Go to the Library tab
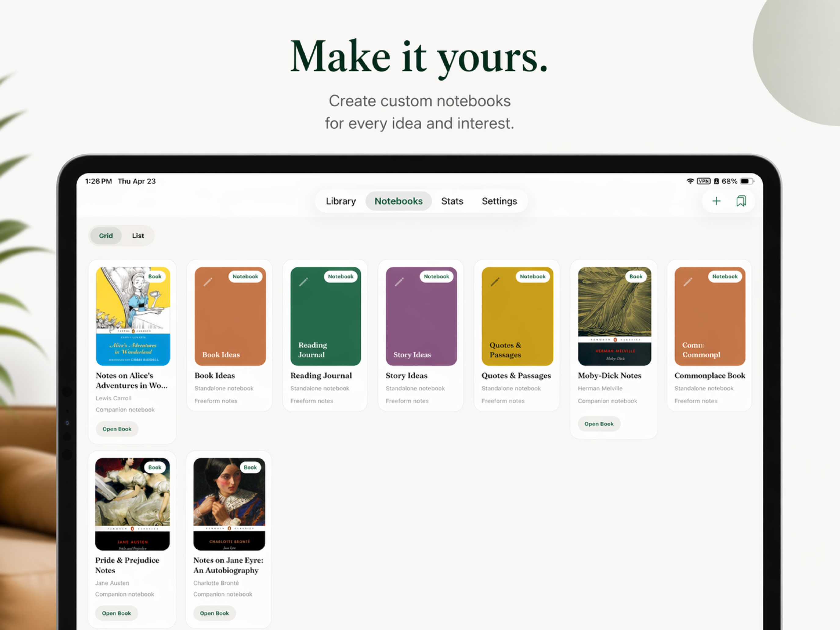Image resolution: width=840 pixels, height=630 pixels. pyautogui.click(x=341, y=201)
